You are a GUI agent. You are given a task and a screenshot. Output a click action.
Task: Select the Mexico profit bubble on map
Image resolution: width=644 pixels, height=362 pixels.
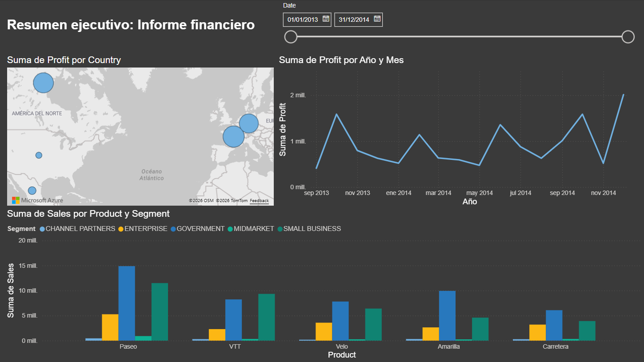tap(32, 191)
